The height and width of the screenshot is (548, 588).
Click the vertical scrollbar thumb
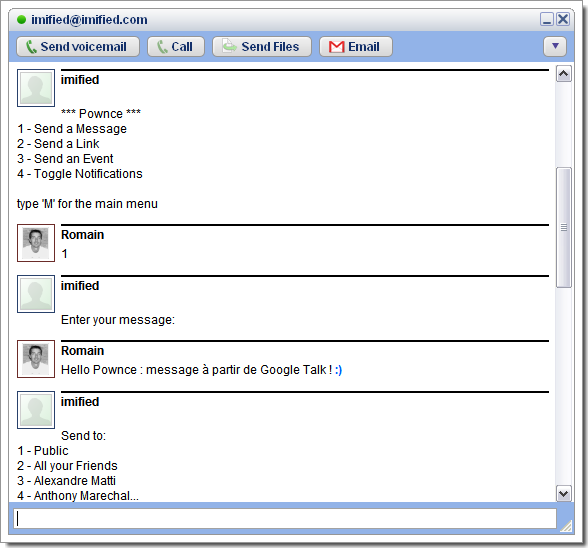pyautogui.click(x=564, y=227)
